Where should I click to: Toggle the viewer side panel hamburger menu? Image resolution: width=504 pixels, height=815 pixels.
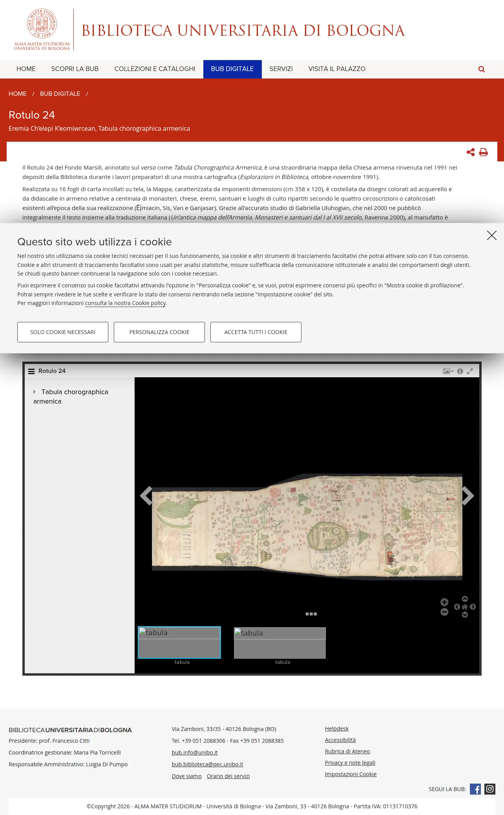coord(31,371)
